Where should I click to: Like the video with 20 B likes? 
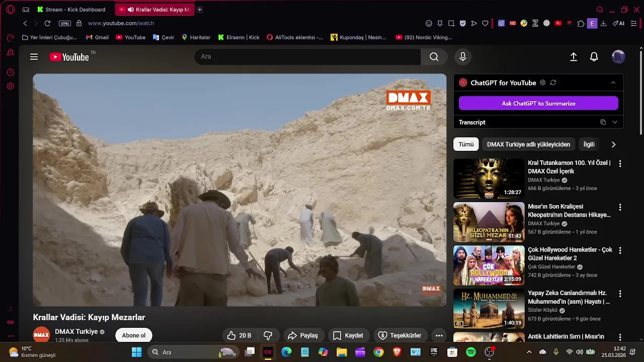(x=239, y=335)
